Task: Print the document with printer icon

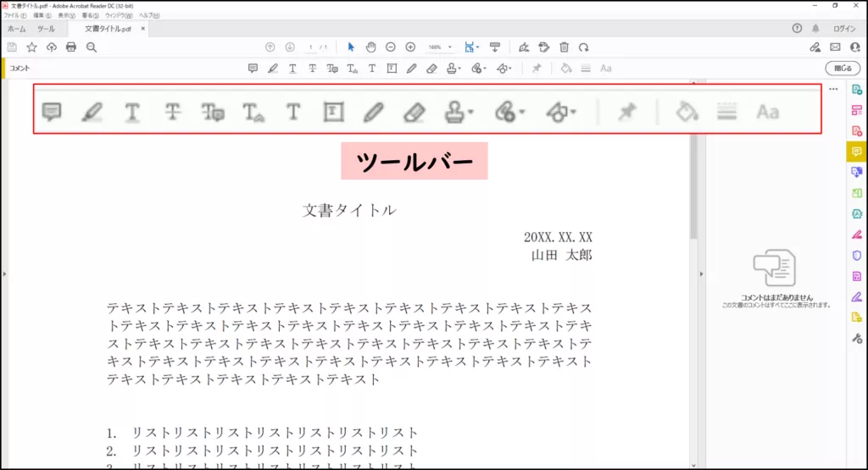Action: coord(71,47)
